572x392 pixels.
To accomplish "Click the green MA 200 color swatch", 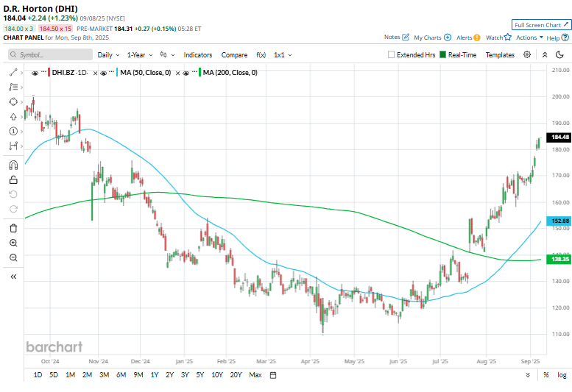I will pyautogui.click(x=200, y=73).
